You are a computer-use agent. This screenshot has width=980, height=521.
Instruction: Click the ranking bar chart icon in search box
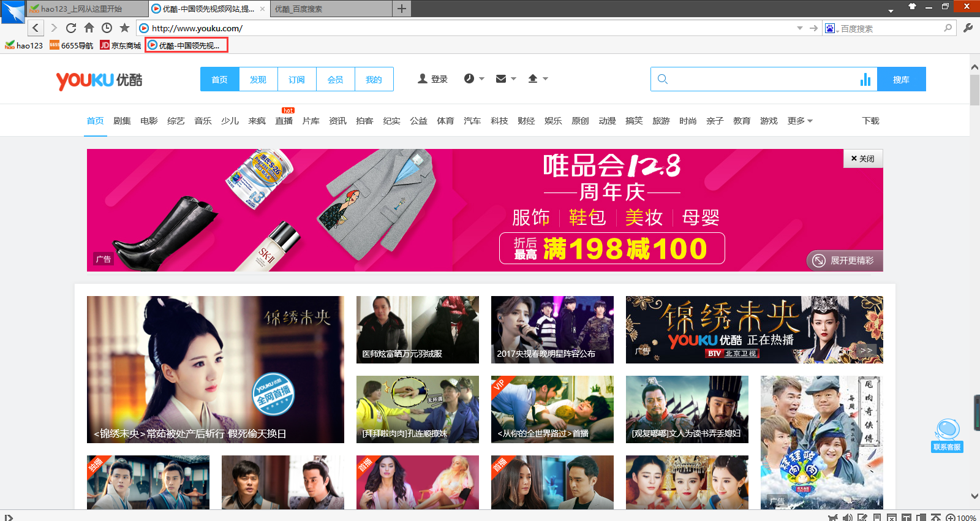tap(865, 79)
